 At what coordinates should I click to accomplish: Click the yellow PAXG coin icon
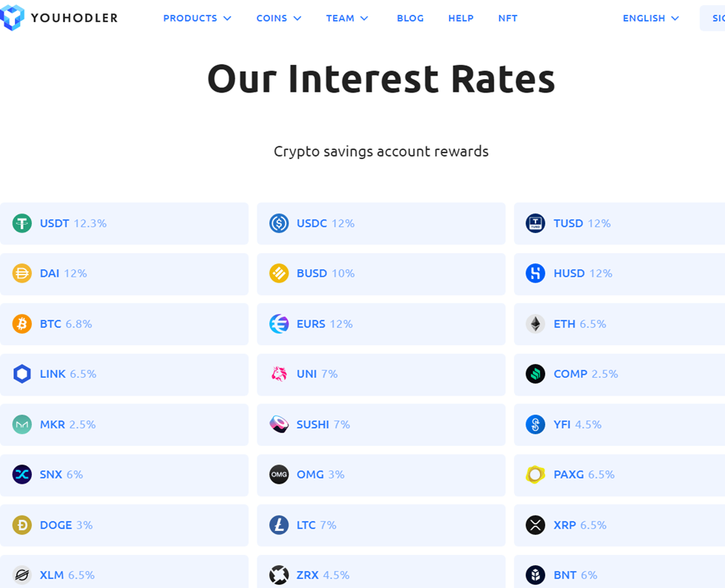[x=536, y=475]
